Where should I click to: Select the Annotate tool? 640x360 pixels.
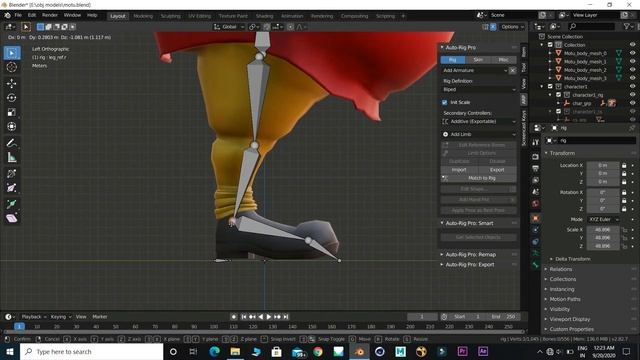12,143
